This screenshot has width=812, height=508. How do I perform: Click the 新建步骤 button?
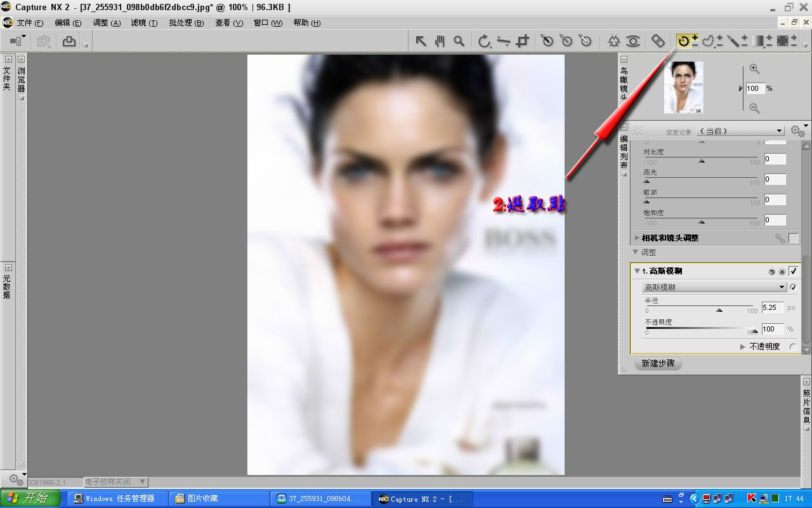[658, 363]
